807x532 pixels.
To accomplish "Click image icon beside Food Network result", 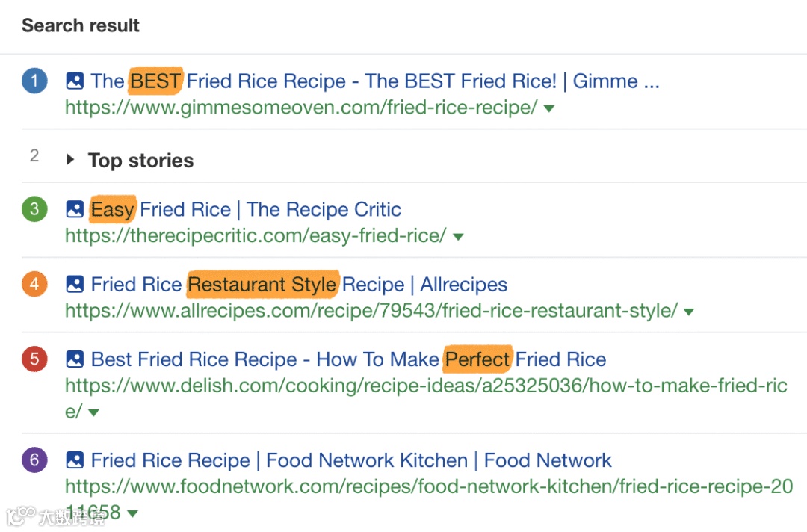I will (x=75, y=460).
